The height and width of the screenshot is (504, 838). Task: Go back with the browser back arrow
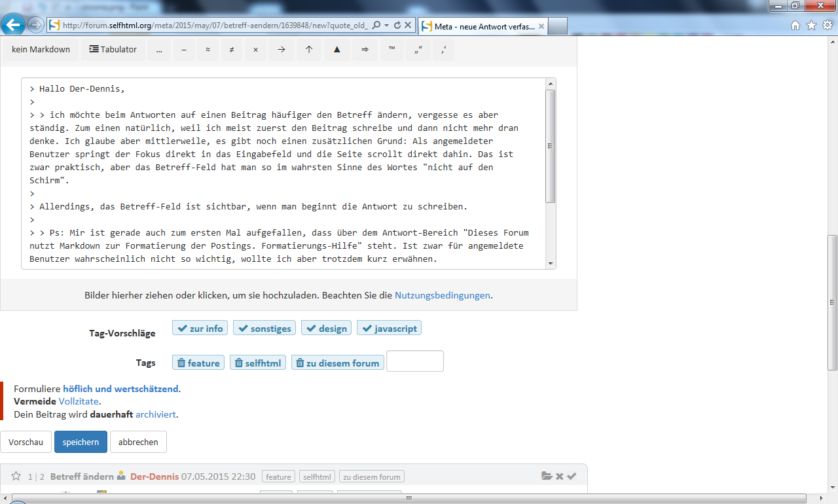coord(14,26)
